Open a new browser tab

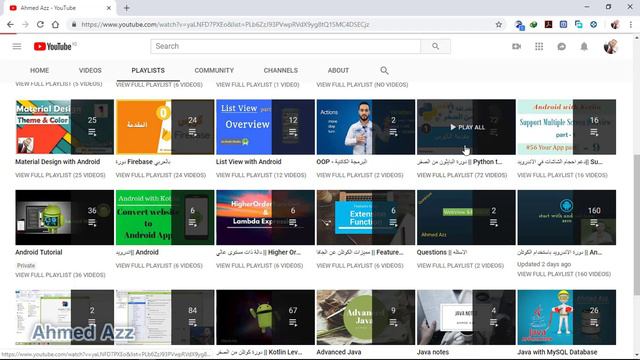pos(127,8)
